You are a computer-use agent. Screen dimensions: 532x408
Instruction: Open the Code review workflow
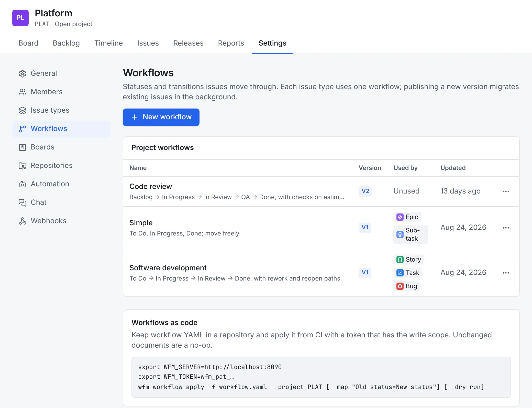[151, 186]
